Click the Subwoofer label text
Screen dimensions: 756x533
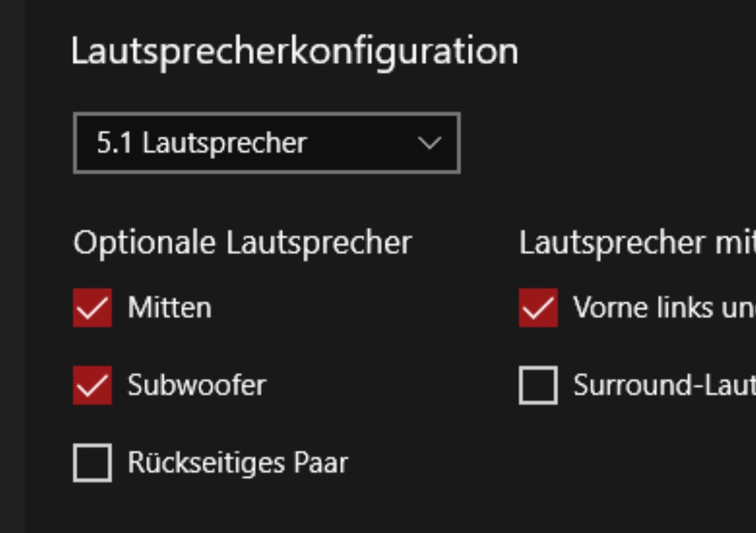196,385
